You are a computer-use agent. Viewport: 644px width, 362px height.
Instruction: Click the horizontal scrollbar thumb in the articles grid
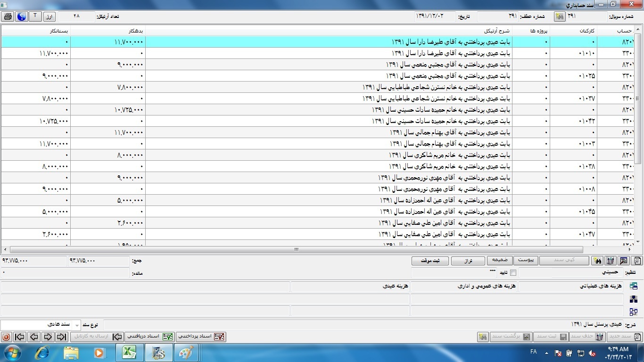[297, 250]
